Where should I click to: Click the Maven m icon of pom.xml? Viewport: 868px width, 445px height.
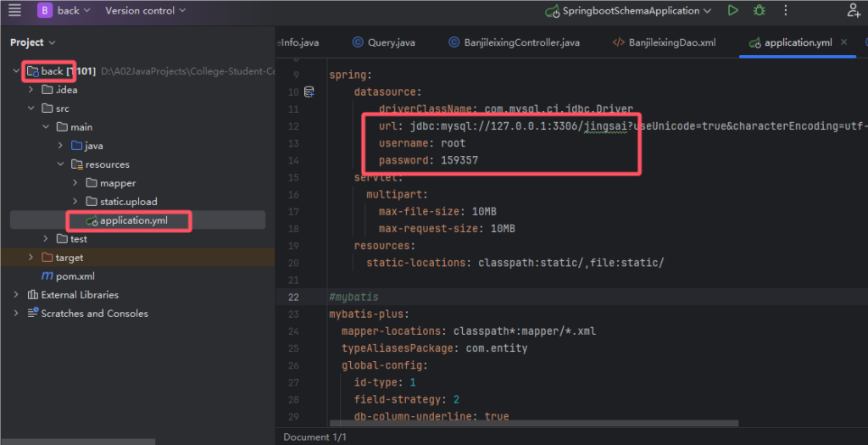click(47, 275)
